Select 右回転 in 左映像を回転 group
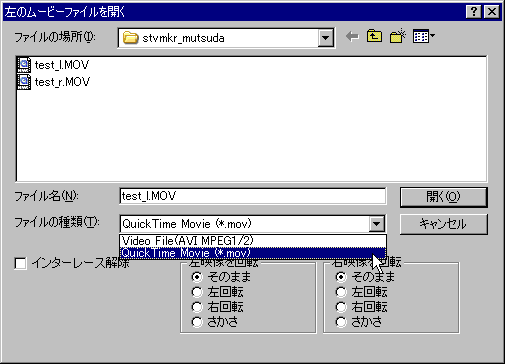 [197, 307]
